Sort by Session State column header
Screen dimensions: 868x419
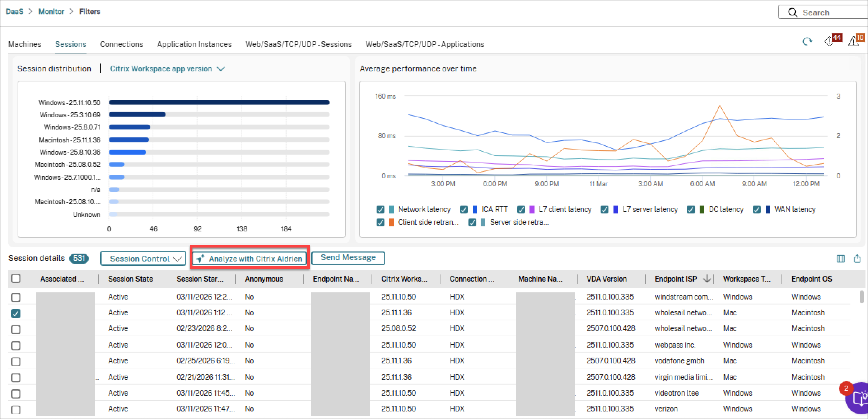[131, 279]
